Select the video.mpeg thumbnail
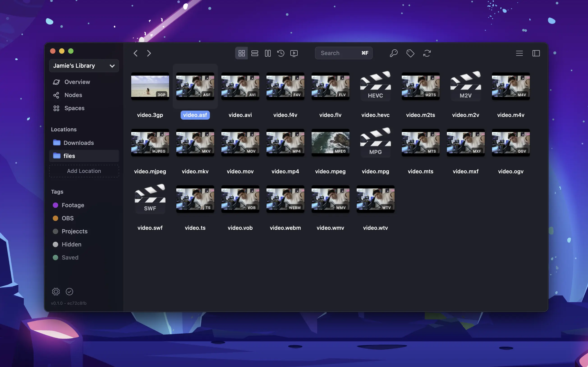The width and height of the screenshot is (588, 367). coord(330,143)
